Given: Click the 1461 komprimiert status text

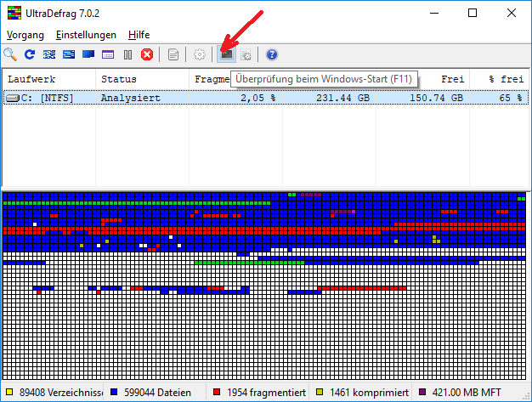Looking at the screenshot, I should pyautogui.click(x=369, y=393).
